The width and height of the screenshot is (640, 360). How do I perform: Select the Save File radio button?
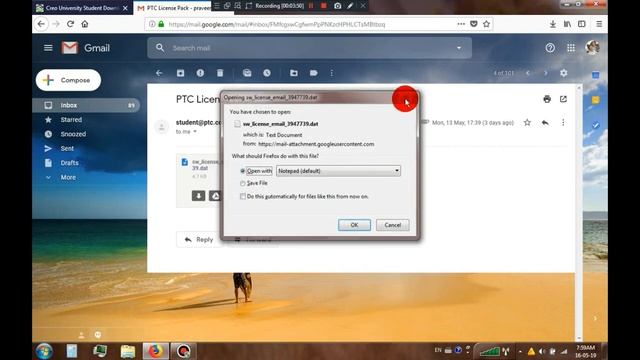click(243, 183)
